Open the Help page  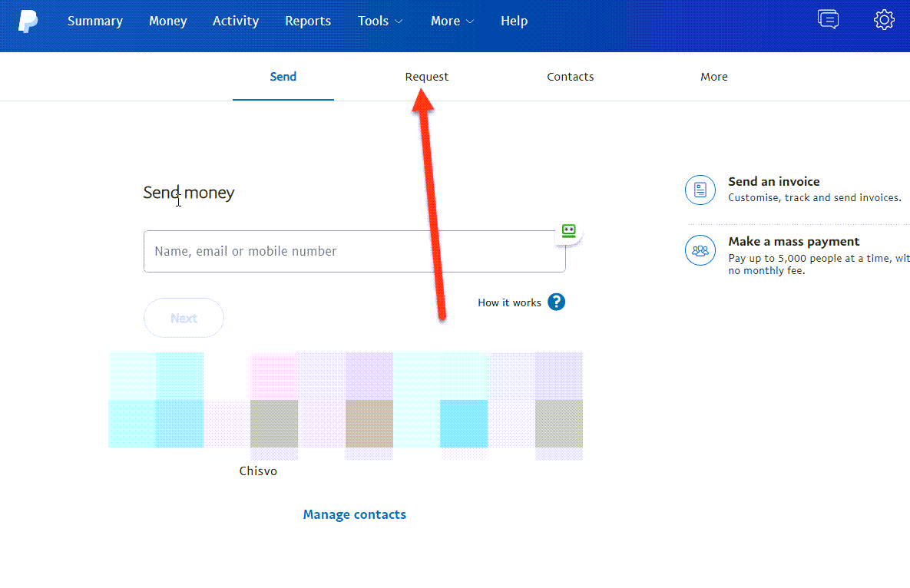point(515,21)
